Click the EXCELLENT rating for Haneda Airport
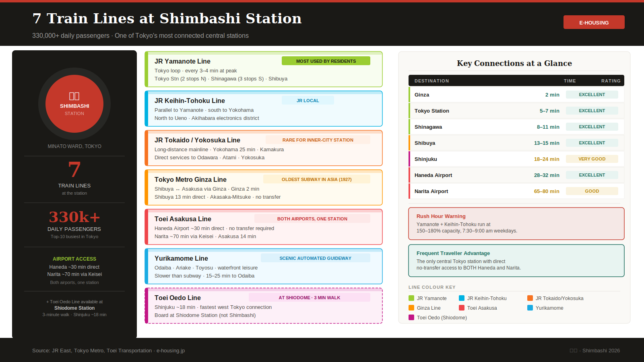Viewport: 644px width, 362px height. pos(592,175)
